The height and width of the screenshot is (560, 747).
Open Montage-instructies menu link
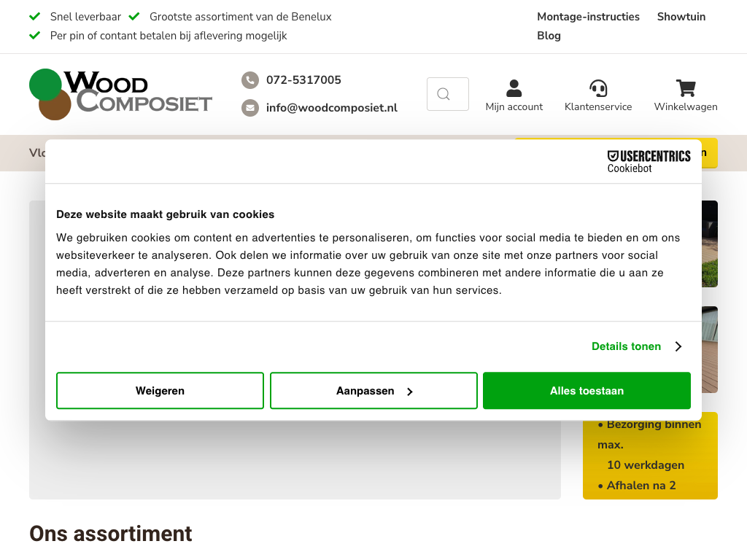(x=588, y=17)
